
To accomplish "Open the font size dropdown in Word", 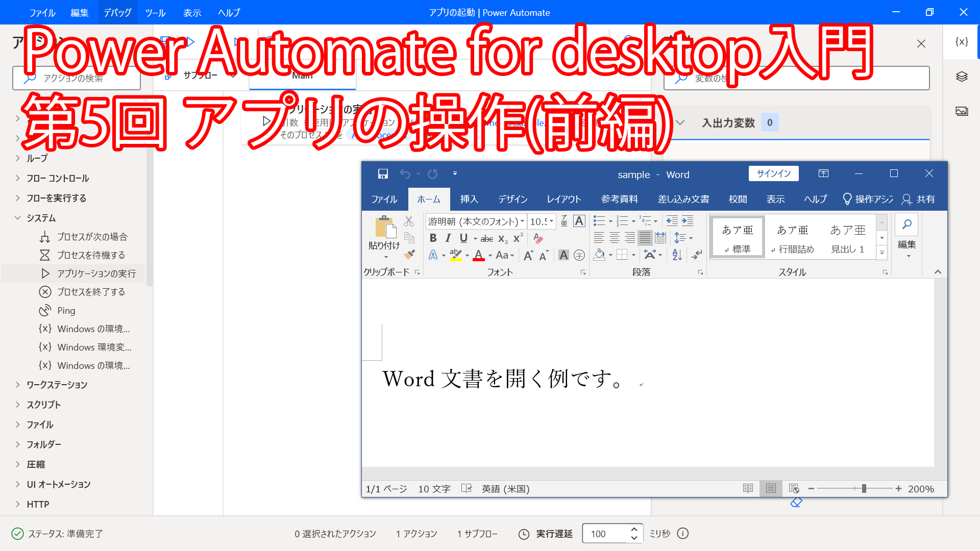I will click(551, 221).
